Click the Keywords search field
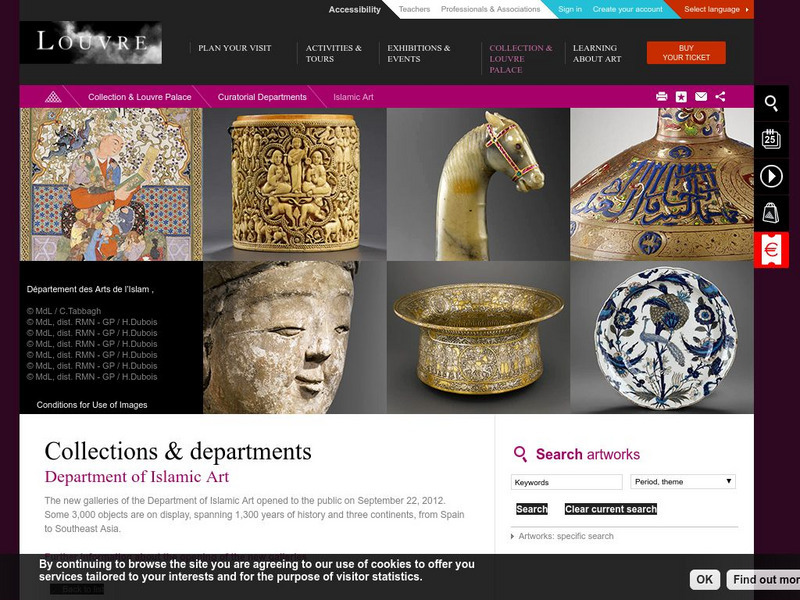Viewport: 800px width, 600px height. 566,482
